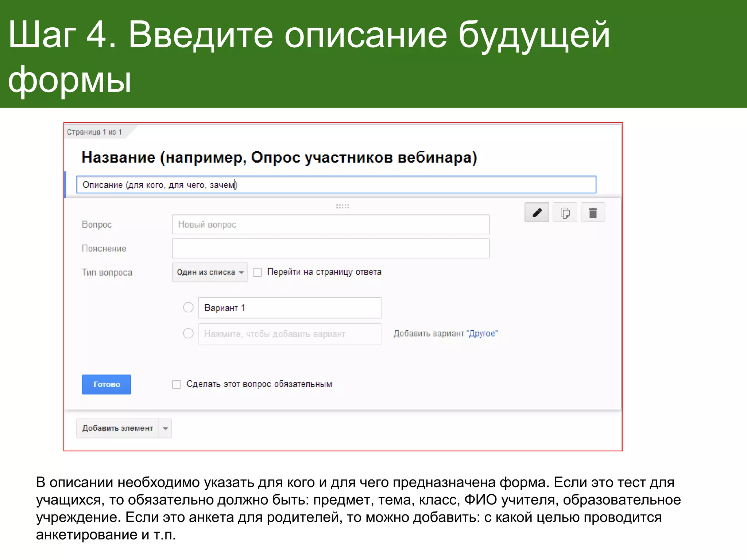Click the duplicate question icon
This screenshot has height=560, width=747.
pos(565,213)
